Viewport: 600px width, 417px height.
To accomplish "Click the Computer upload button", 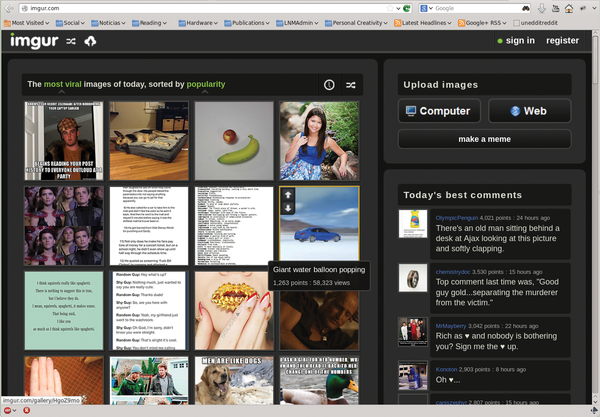I will coord(439,111).
